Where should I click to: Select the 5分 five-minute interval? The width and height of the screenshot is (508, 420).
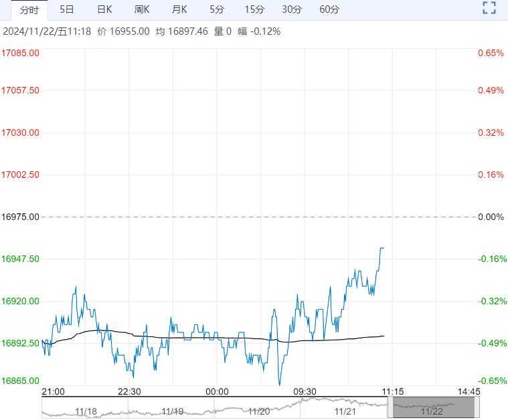[x=217, y=9]
